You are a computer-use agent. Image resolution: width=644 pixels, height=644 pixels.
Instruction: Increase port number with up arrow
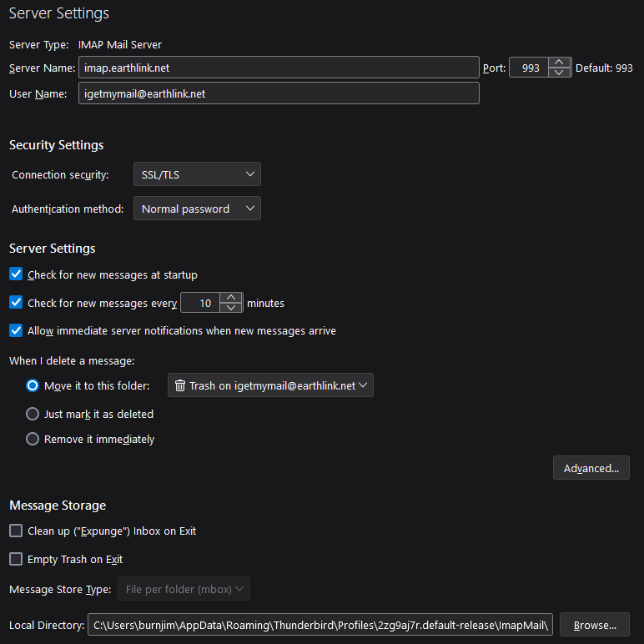coord(559,63)
